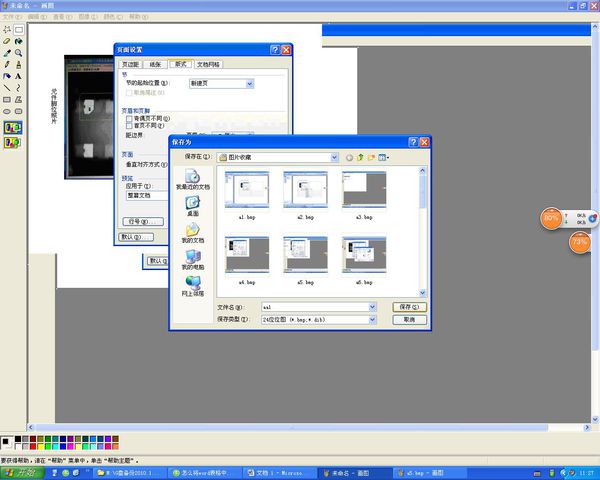600x480 pixels.
Task: Select the straight Line tool
Action: pyautogui.click(x=7, y=88)
